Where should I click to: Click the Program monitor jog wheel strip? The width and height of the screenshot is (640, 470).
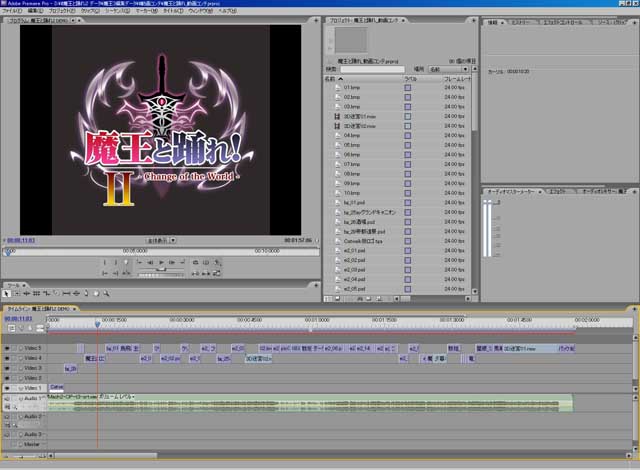click(161, 275)
